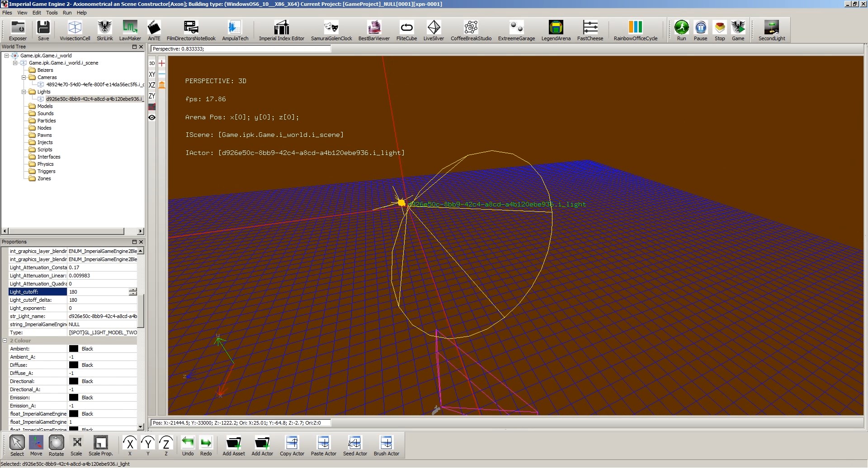The image size is (868, 468).
Task: Activate the Scale tool
Action: 76,446
